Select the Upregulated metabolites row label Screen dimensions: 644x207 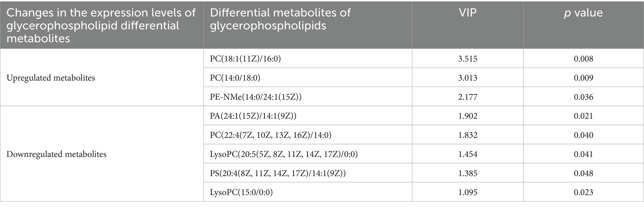51,78
